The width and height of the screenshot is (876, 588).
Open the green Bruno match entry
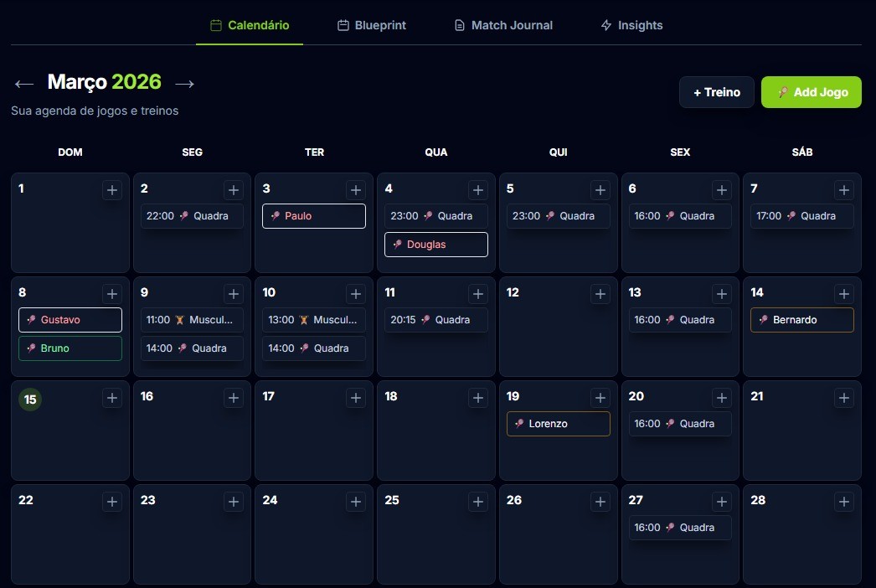click(70, 348)
